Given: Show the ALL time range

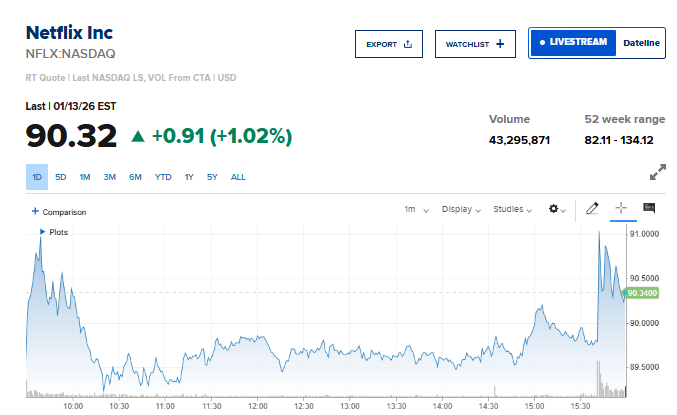Looking at the screenshot, I should click(238, 177).
